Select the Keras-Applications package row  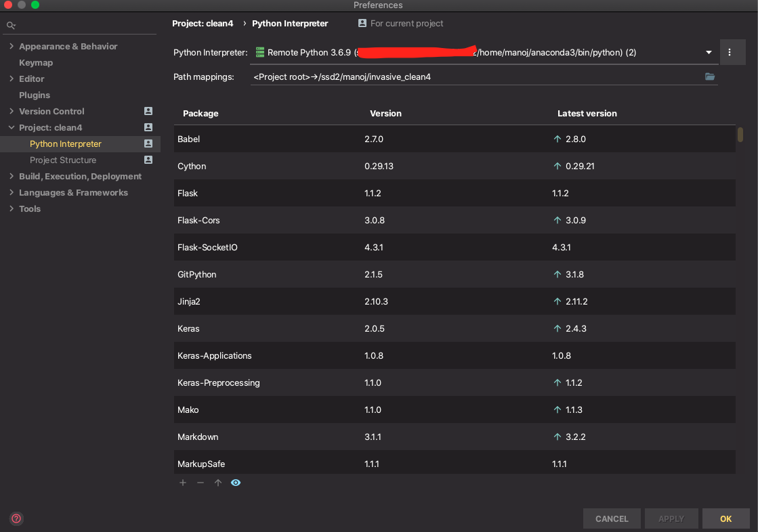click(x=455, y=355)
